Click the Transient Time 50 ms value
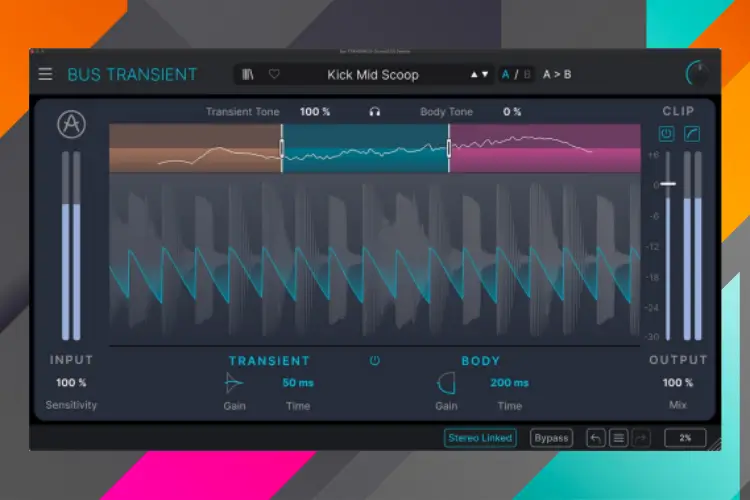 coord(298,383)
